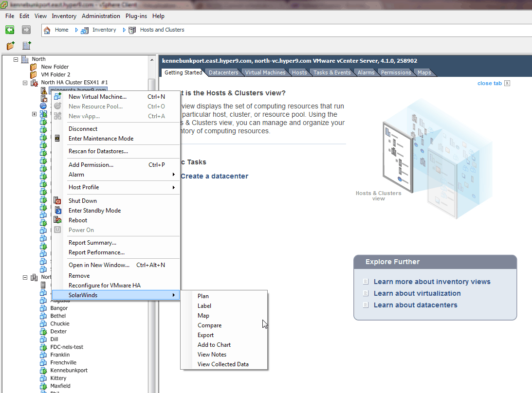Click Learn about virtualization link
The width and height of the screenshot is (532, 393).
click(417, 293)
